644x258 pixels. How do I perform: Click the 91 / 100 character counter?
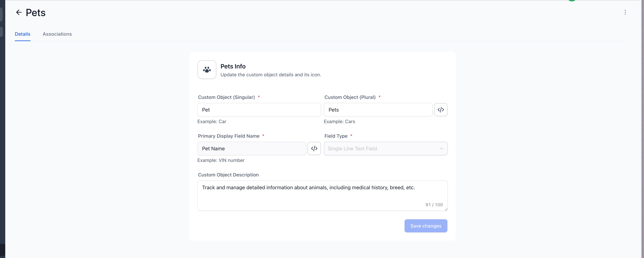[x=434, y=205]
